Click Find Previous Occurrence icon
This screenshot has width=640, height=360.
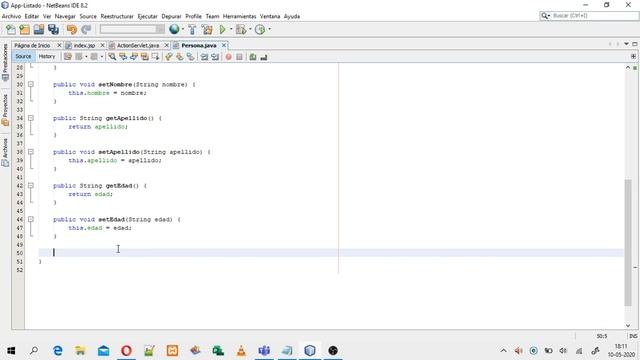[x=123, y=57]
